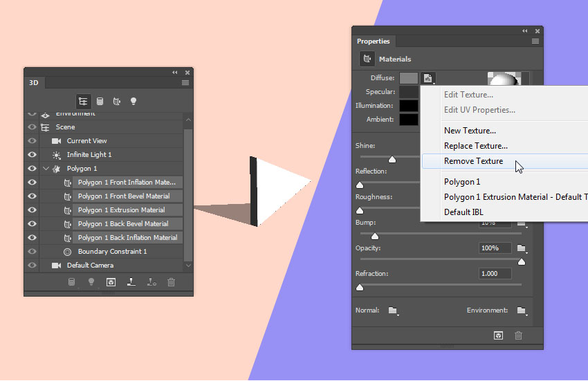The width and height of the screenshot is (588, 381).
Task: Hide Polygon 1 Front Inflation Material
Action: (33, 183)
